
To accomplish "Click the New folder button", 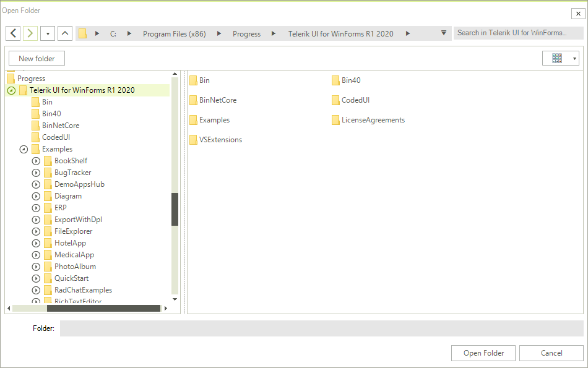I will (36, 58).
